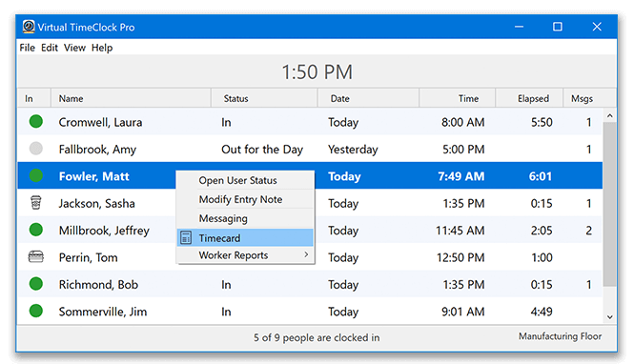Open the Help menu
The height and width of the screenshot is (364, 634).
pyautogui.click(x=102, y=48)
